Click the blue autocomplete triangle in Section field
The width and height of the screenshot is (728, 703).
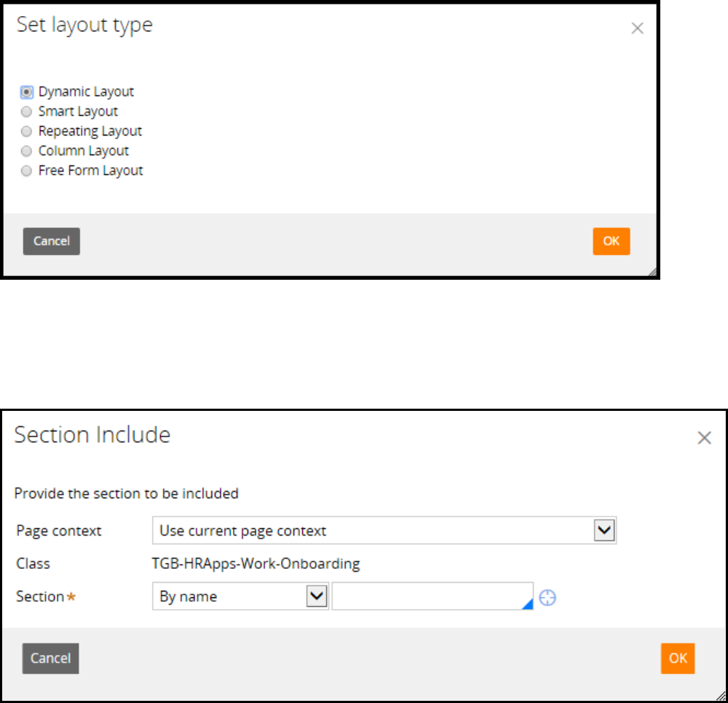coord(528,605)
